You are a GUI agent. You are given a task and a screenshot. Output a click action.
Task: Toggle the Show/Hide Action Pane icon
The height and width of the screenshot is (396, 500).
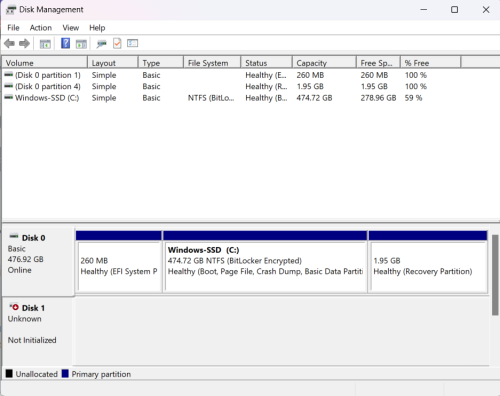tap(81, 44)
